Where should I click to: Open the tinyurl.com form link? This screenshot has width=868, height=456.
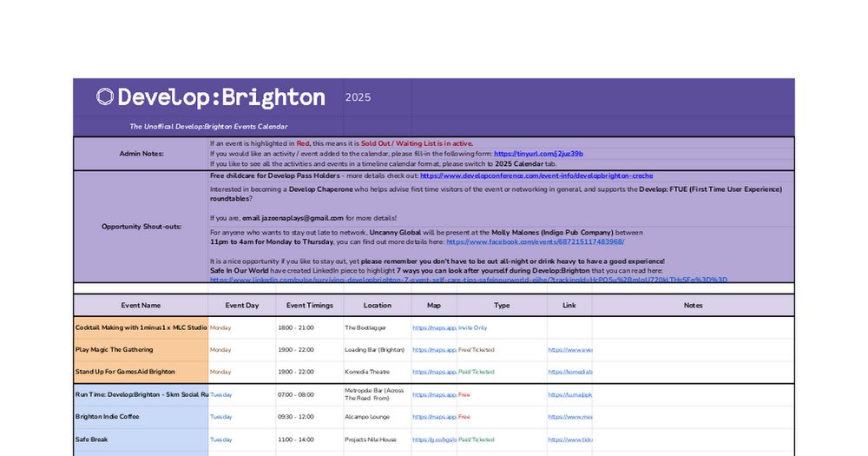pos(538,154)
